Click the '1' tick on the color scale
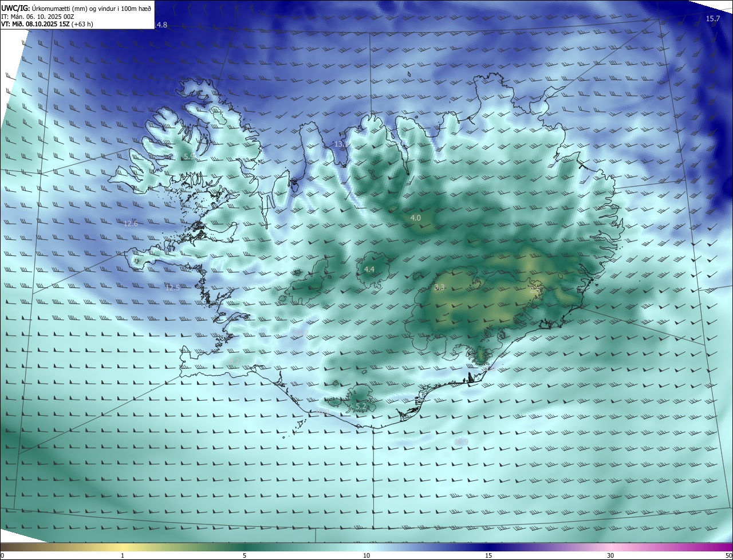 tap(123, 555)
